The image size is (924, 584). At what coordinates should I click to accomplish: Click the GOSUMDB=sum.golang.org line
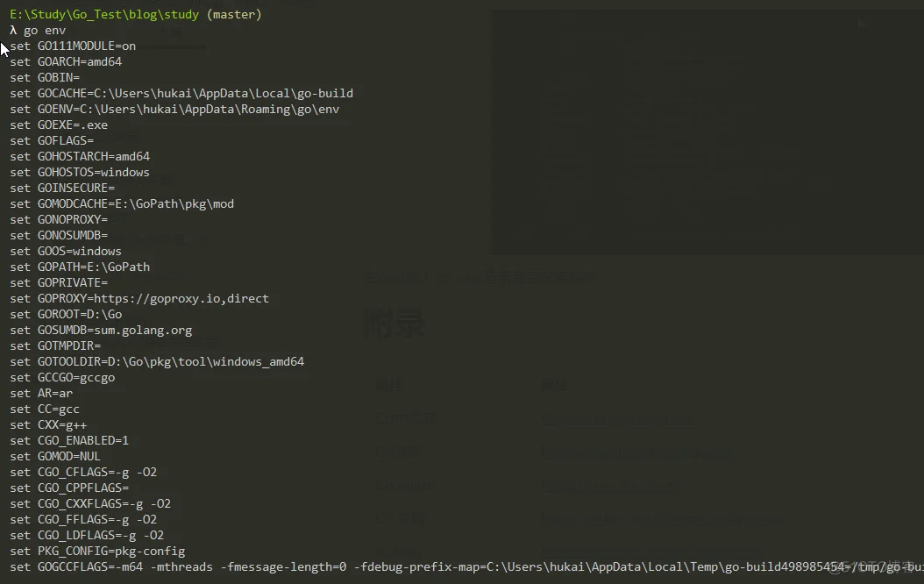pos(101,330)
